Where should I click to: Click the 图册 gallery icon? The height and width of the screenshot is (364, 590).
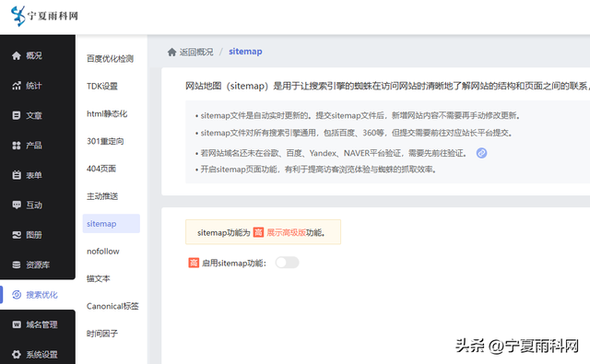click(x=17, y=235)
